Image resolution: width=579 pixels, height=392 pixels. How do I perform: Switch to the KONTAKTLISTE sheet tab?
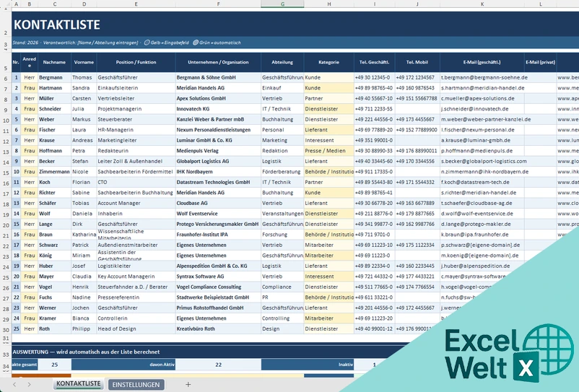tap(78, 384)
